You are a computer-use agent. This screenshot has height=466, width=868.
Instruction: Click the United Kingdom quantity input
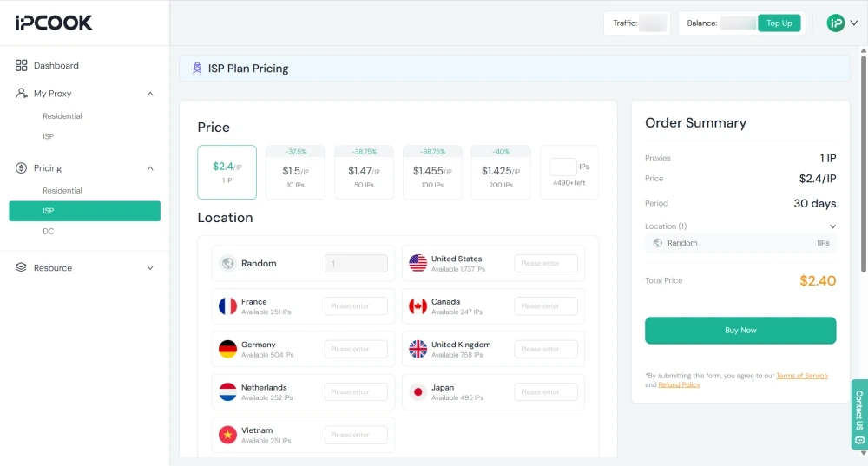tap(546, 349)
